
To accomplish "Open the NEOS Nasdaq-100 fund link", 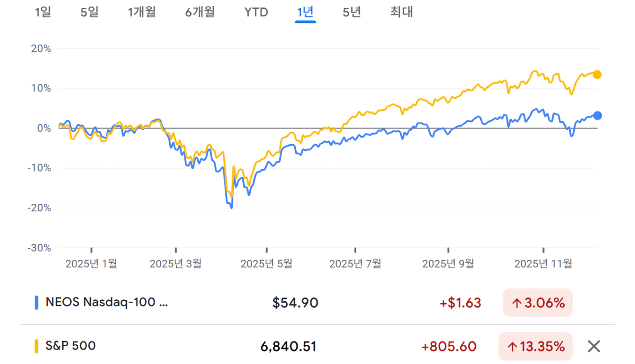I will 106,303.
